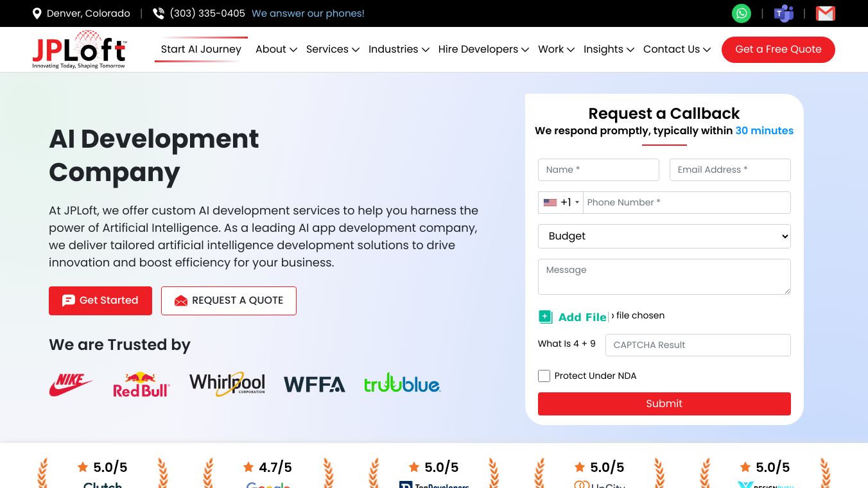Click into the Message text area
The width and height of the screenshot is (868, 488).
[x=664, y=277]
